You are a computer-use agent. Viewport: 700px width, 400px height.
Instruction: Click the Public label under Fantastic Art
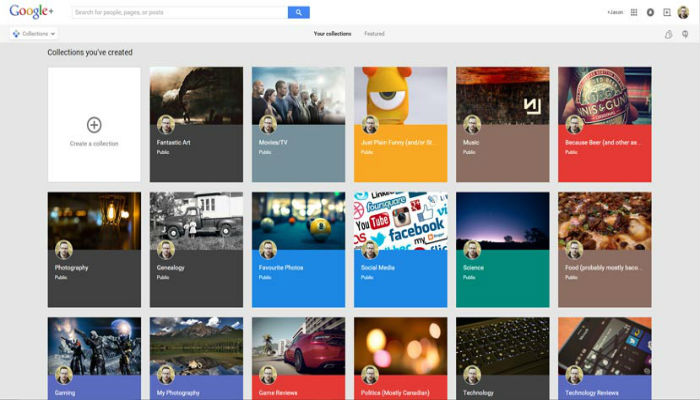[163, 152]
